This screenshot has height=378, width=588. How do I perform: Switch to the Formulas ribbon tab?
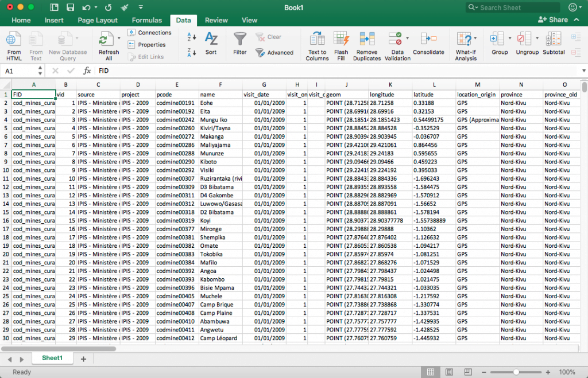[146, 20]
